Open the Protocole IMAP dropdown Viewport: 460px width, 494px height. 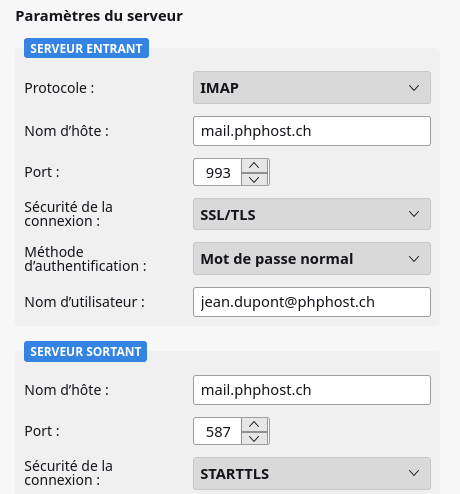pyautogui.click(x=312, y=88)
